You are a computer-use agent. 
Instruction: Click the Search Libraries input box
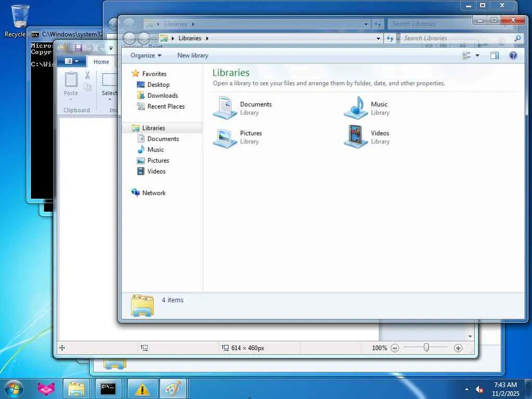pos(456,38)
